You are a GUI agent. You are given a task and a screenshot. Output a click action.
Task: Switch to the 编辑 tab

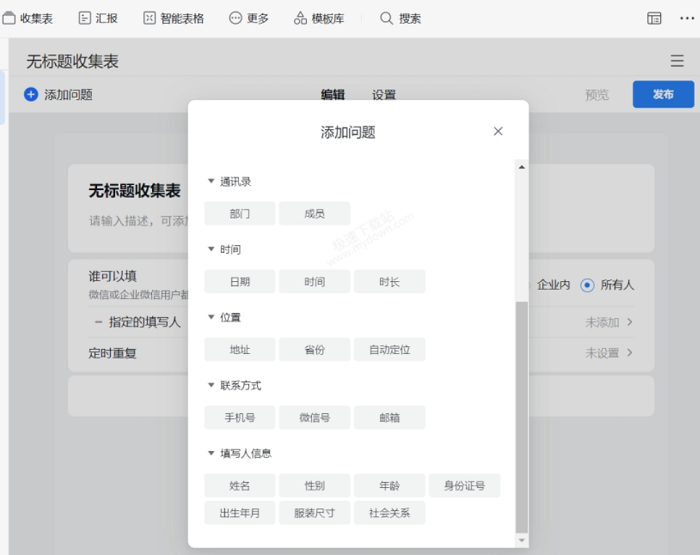[x=332, y=95]
